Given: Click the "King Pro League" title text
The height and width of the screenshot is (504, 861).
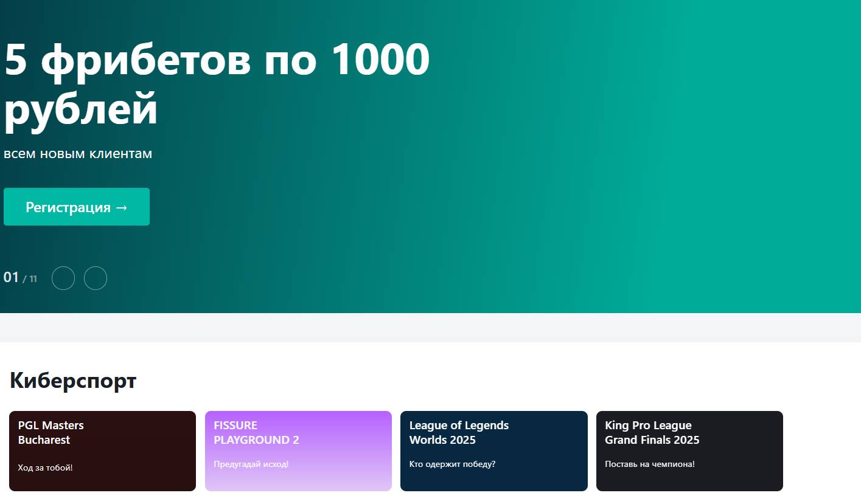Looking at the screenshot, I should (648, 425).
